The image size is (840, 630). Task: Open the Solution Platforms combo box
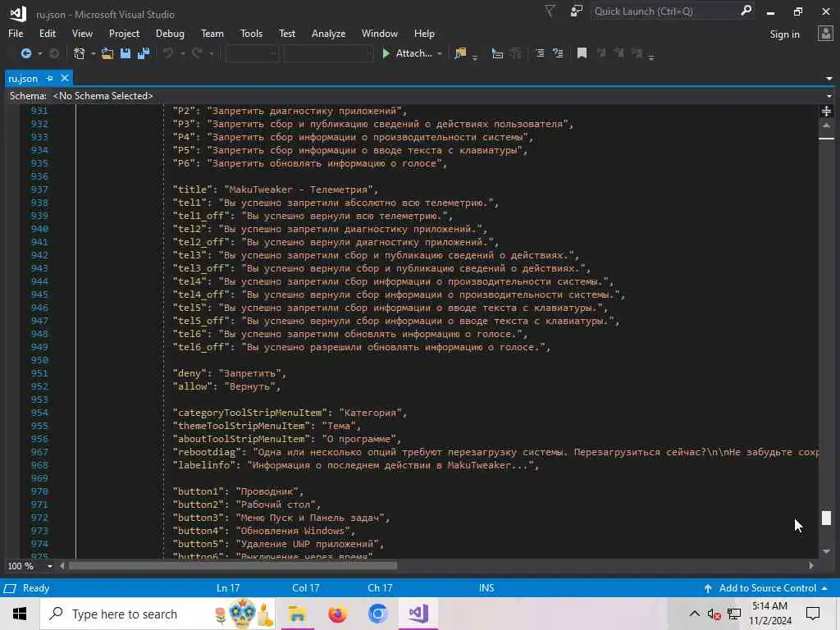click(x=328, y=53)
